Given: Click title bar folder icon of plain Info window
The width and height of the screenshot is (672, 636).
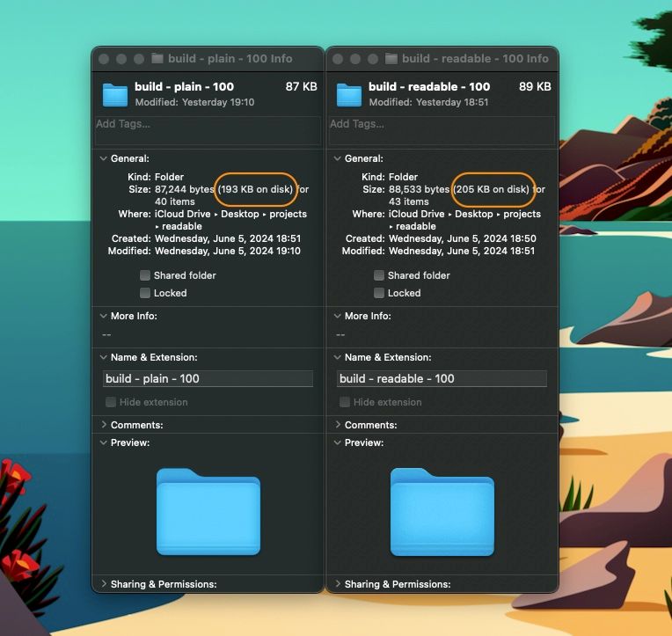Looking at the screenshot, I should 157,59.
